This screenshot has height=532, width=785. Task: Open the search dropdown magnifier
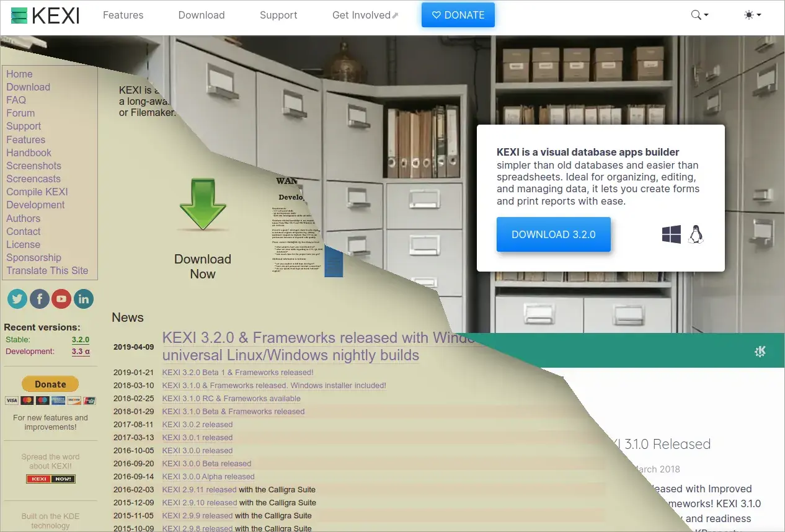[699, 15]
